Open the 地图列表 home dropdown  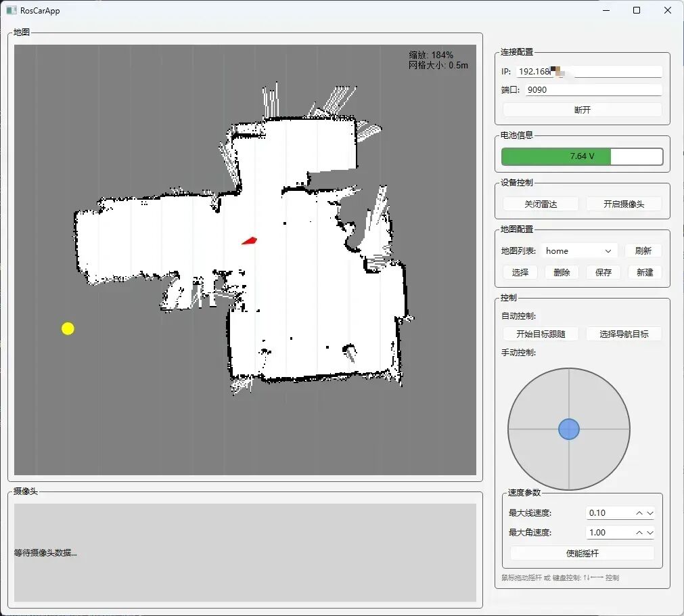coord(579,250)
